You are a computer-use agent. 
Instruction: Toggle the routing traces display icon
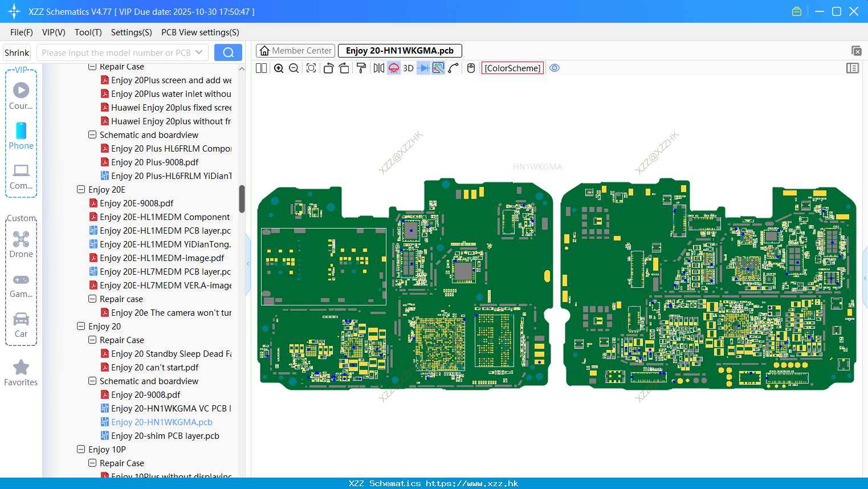click(x=438, y=68)
